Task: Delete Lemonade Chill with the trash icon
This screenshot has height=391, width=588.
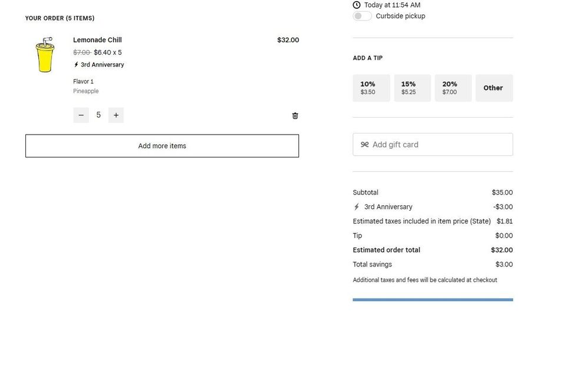Action: point(295,116)
